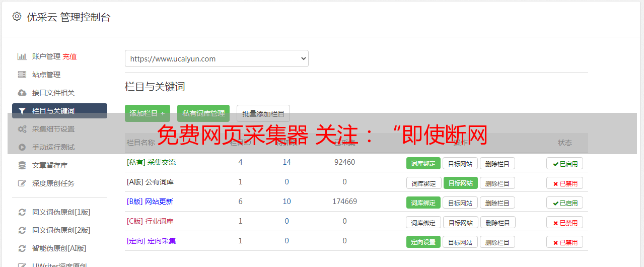Click 词库绑定 in the 采集交流 row
Screen dimensions: 644x267
(x=423, y=163)
